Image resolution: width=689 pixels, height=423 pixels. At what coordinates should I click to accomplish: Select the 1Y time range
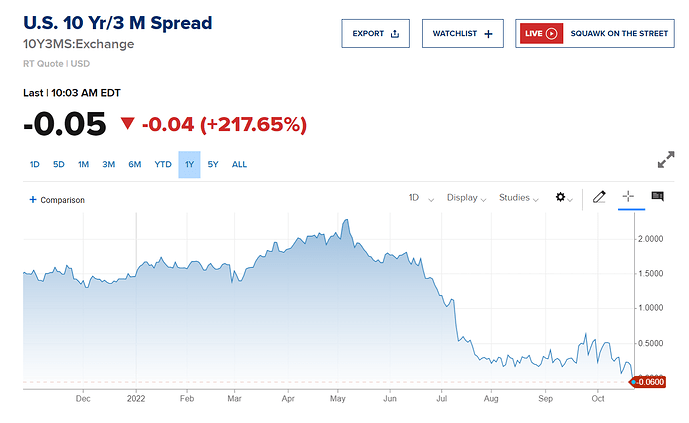[x=189, y=165]
